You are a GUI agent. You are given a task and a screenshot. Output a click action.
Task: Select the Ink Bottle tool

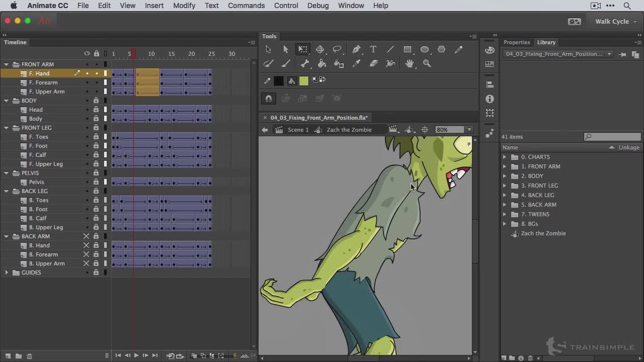(339, 63)
